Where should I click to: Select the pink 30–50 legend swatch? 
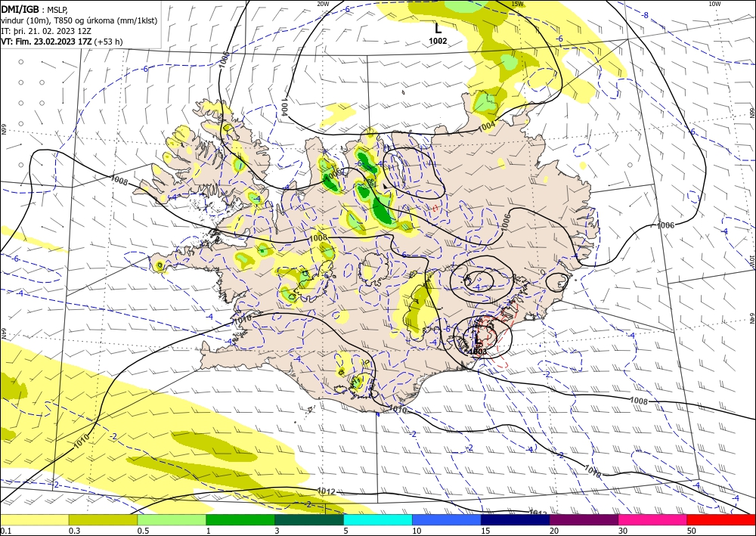click(653, 519)
